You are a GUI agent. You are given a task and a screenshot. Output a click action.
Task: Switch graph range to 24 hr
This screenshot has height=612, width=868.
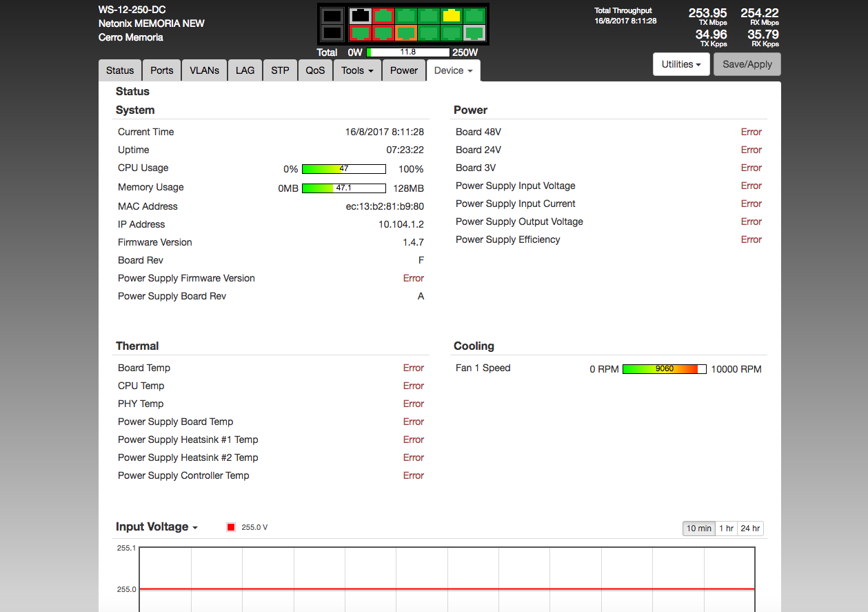pos(749,529)
